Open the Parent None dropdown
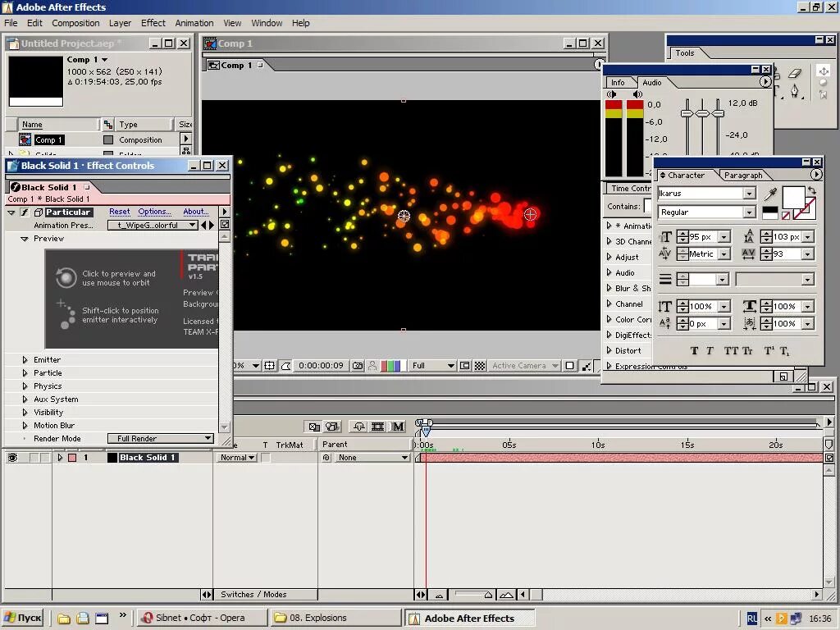This screenshot has width=840, height=630. click(372, 458)
